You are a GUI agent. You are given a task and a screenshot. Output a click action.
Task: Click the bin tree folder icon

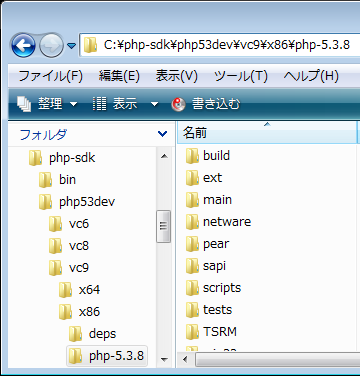(45, 180)
